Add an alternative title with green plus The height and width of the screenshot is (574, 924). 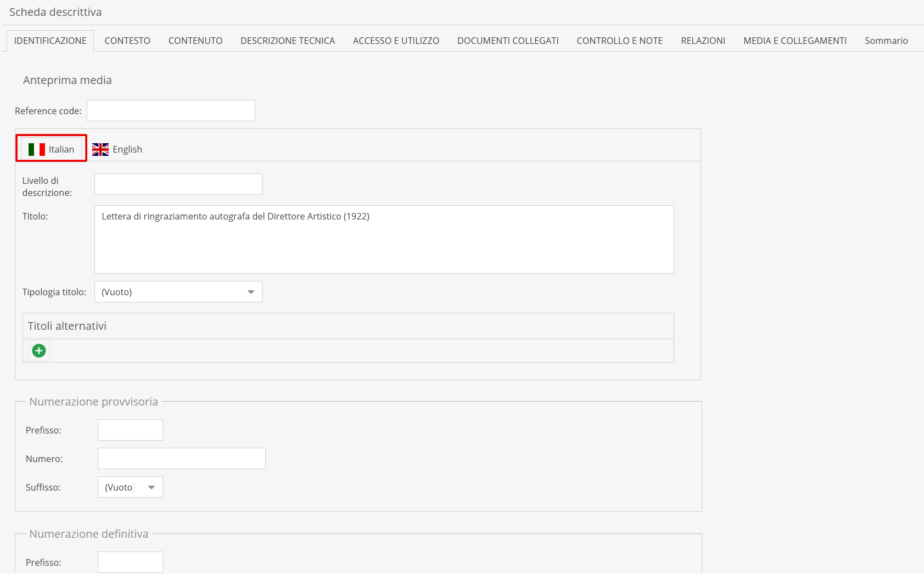[x=39, y=351]
